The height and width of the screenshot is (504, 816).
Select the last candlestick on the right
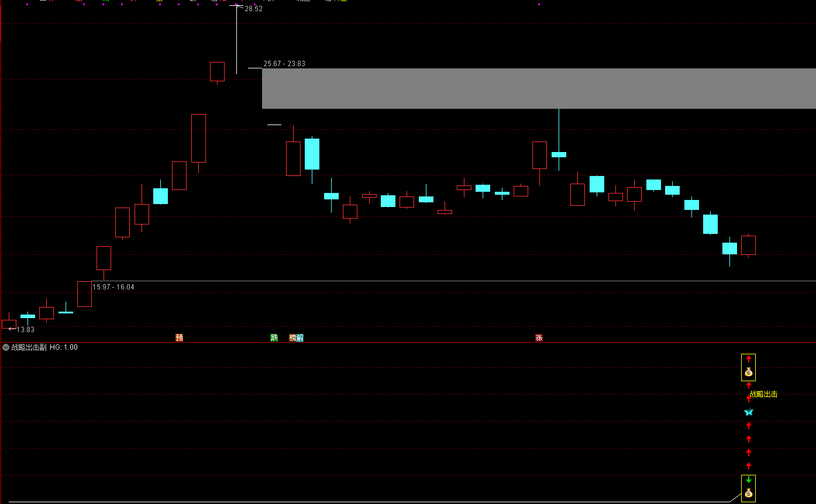[748, 245]
